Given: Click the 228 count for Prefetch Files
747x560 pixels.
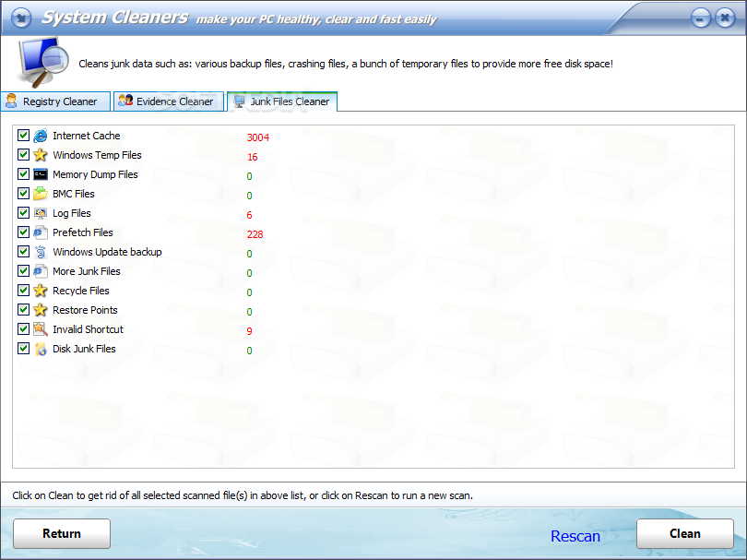Looking at the screenshot, I should (255, 234).
